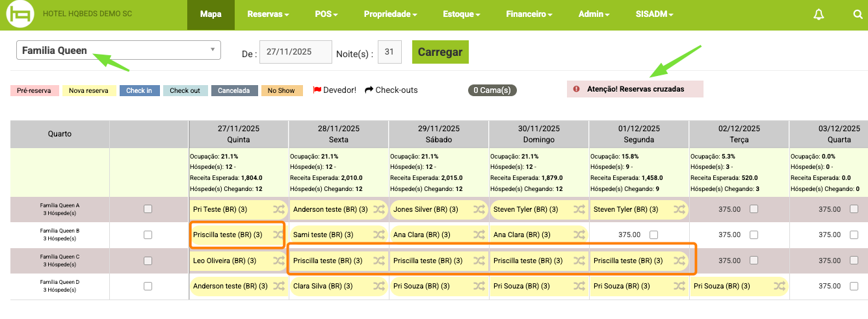Expand the Financeiro dropdown menu
Image resolution: width=868 pixels, height=319 pixels.
coord(531,14)
